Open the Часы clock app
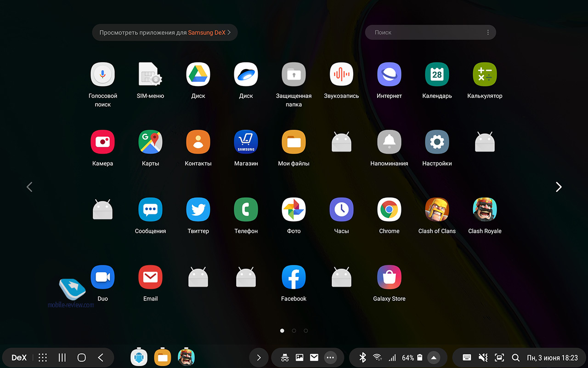This screenshot has width=588, height=368. 341,210
